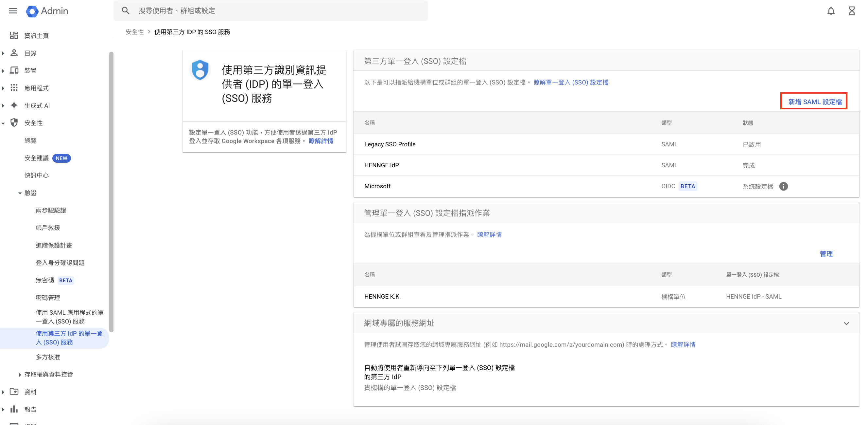Screen dimensions: 868x425
Task: Follow 瞭解詳情 link in left info card
Action: pyautogui.click(x=321, y=141)
